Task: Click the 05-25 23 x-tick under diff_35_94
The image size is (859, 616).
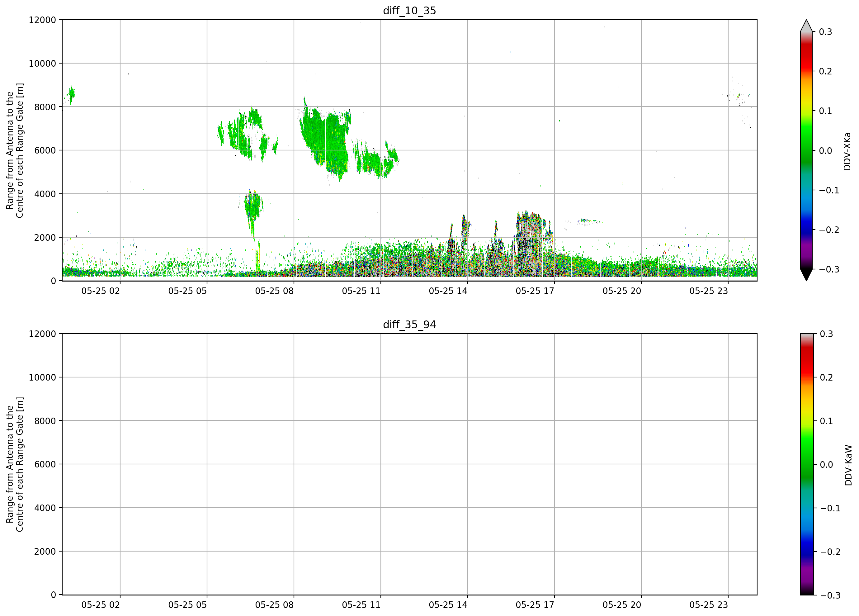Action: click(x=709, y=605)
